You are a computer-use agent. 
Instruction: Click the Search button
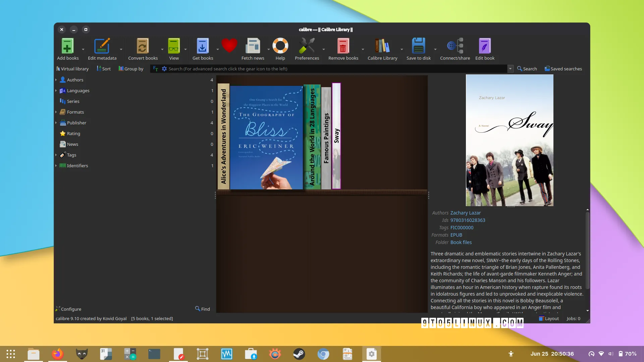pyautogui.click(x=527, y=69)
